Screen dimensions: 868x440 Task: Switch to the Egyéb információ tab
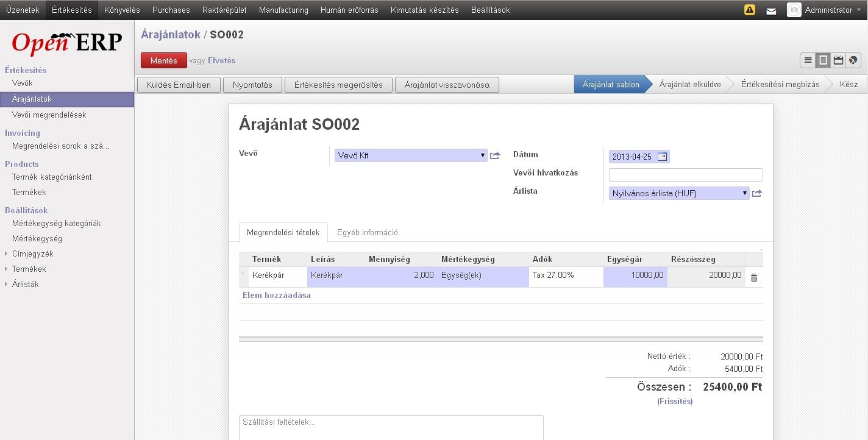tap(368, 232)
